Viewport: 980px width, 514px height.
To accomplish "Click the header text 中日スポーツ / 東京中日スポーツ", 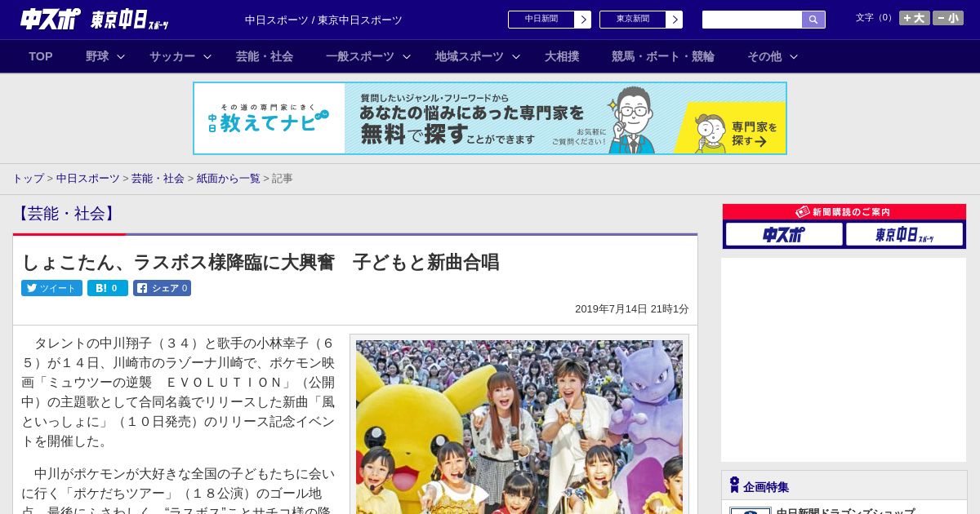I will pos(323,20).
